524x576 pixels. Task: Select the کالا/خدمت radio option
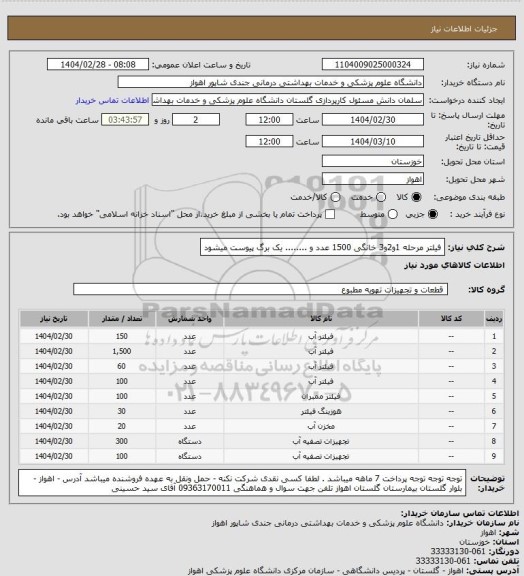coord(335,197)
